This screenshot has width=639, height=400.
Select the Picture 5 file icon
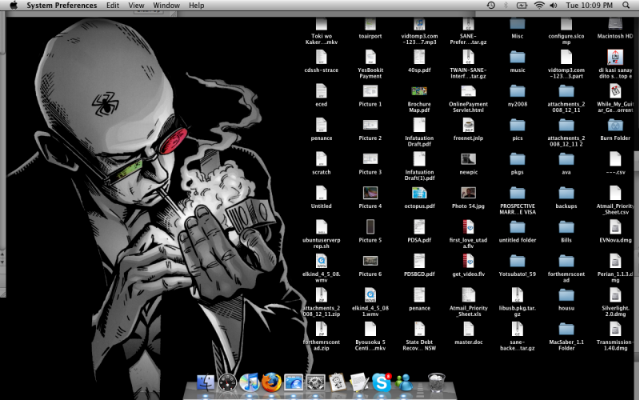point(370,227)
